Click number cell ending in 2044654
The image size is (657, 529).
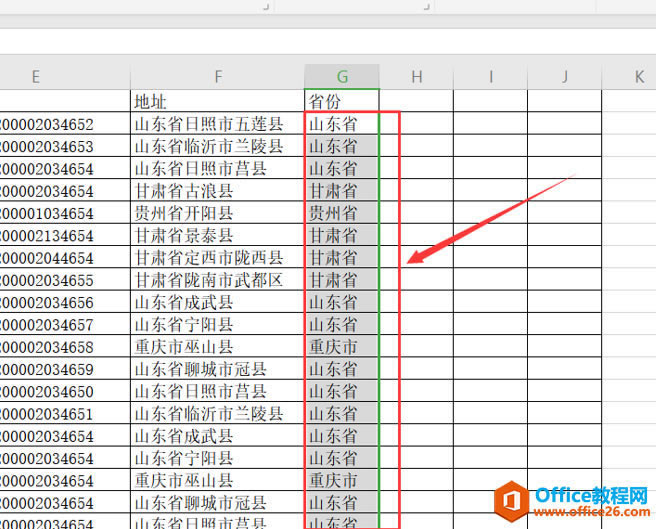point(65,257)
